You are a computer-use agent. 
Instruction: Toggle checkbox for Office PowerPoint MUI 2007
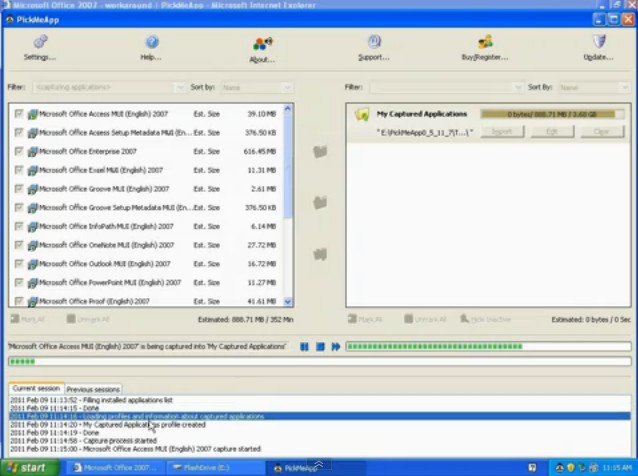19,282
